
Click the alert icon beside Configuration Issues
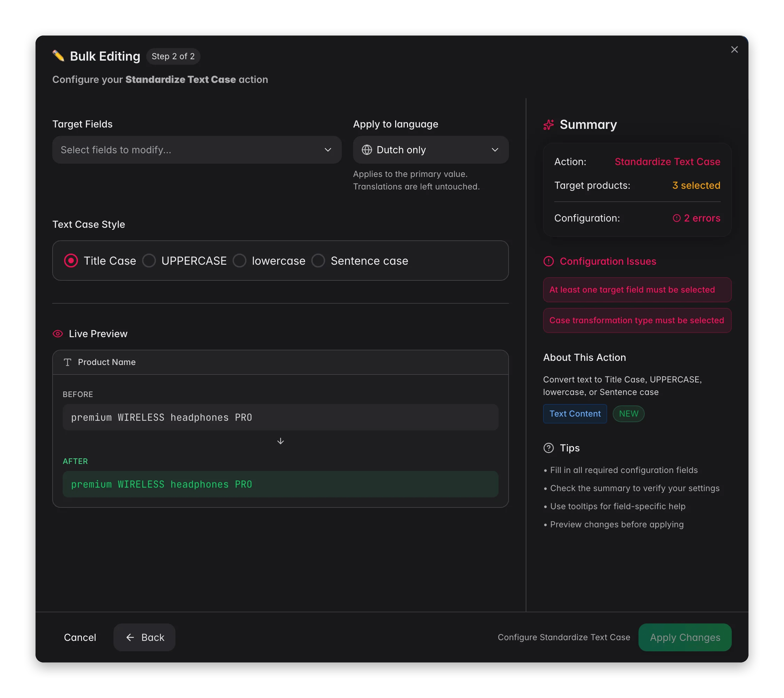[x=549, y=261]
